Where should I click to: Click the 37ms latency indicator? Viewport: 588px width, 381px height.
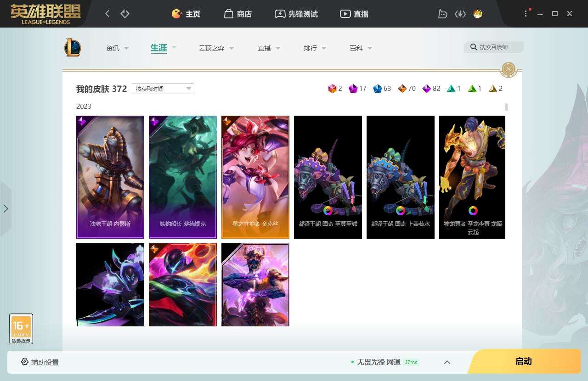click(x=411, y=362)
